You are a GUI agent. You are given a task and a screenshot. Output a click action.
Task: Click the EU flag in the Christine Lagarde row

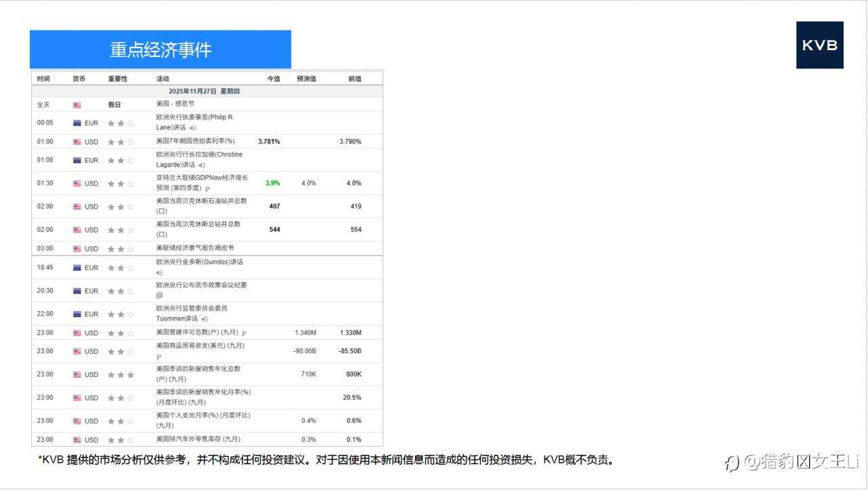point(77,160)
